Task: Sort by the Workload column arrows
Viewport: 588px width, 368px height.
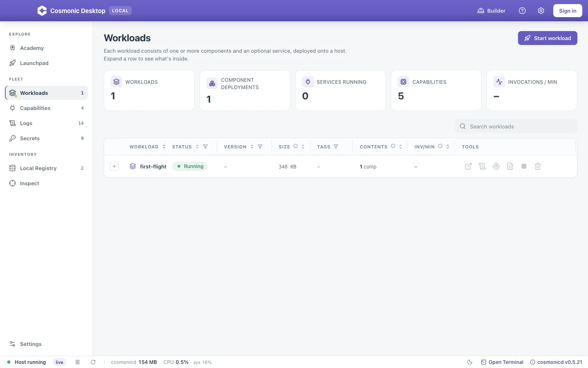Action: pos(164,147)
